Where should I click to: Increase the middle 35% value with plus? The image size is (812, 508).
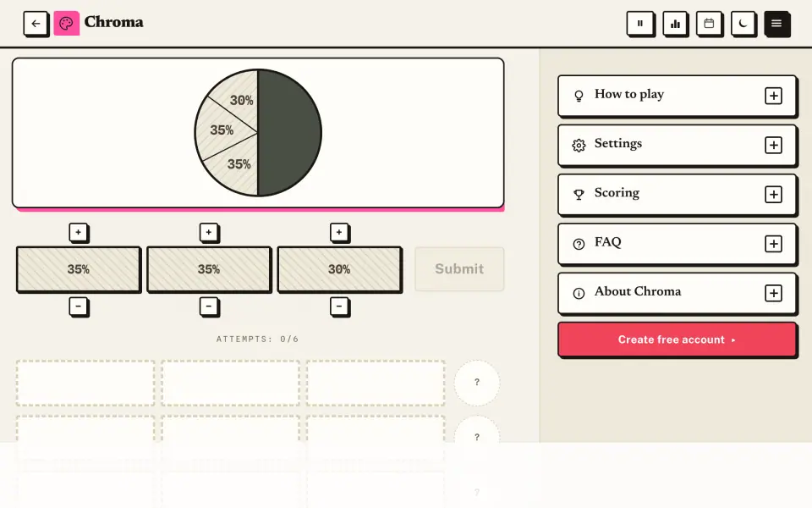coord(209,232)
